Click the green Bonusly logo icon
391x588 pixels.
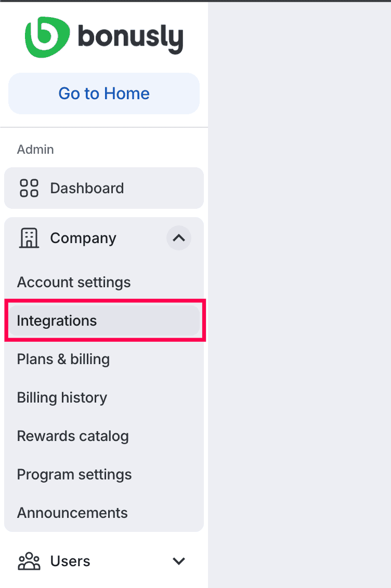pyautogui.click(x=47, y=37)
